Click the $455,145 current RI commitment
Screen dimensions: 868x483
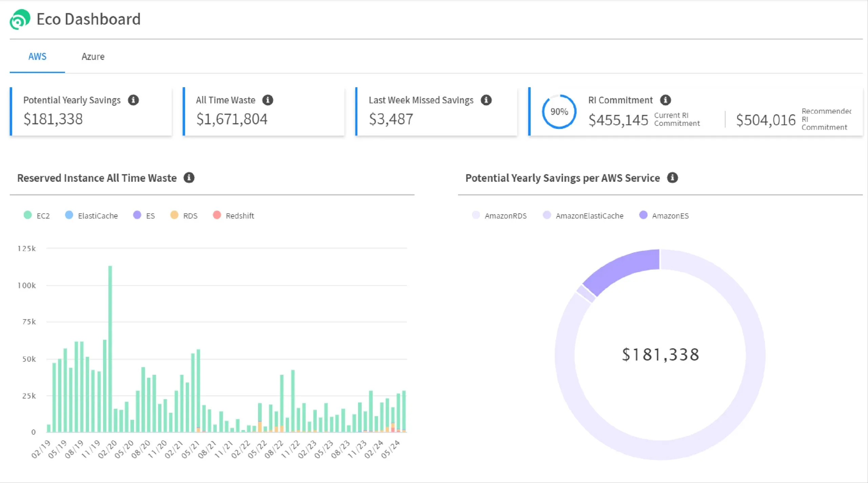coord(618,120)
